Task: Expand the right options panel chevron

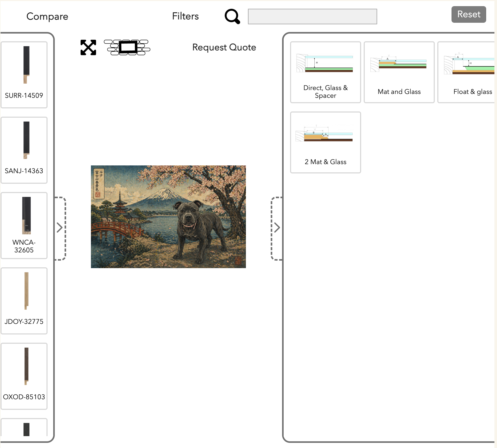Action: click(x=277, y=228)
